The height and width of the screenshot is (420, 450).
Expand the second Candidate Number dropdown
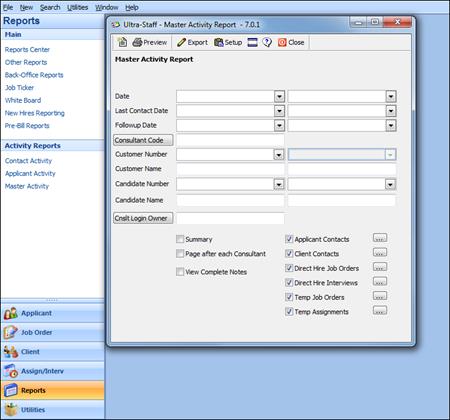click(390, 184)
